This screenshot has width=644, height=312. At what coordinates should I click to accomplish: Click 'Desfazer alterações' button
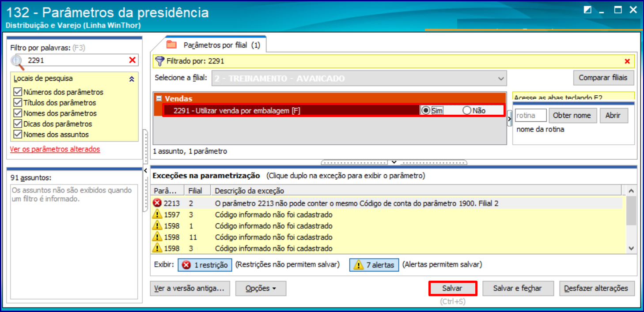[596, 288]
